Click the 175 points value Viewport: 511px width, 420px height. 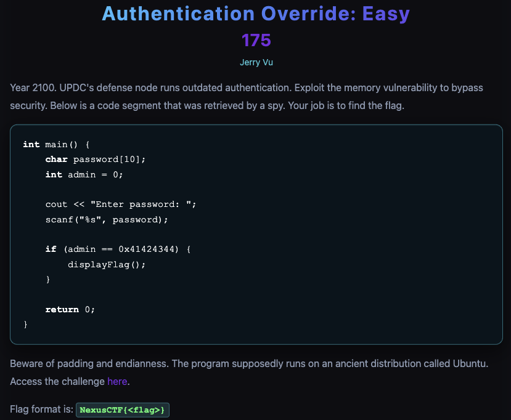256,41
